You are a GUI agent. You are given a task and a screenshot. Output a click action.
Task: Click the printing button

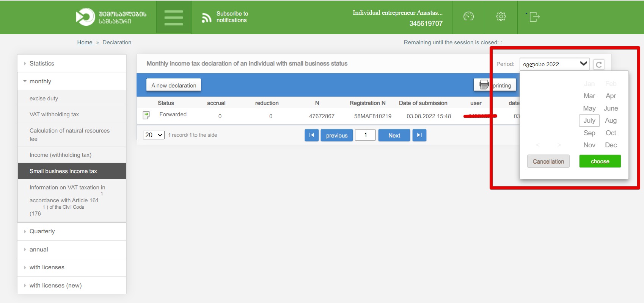point(495,85)
